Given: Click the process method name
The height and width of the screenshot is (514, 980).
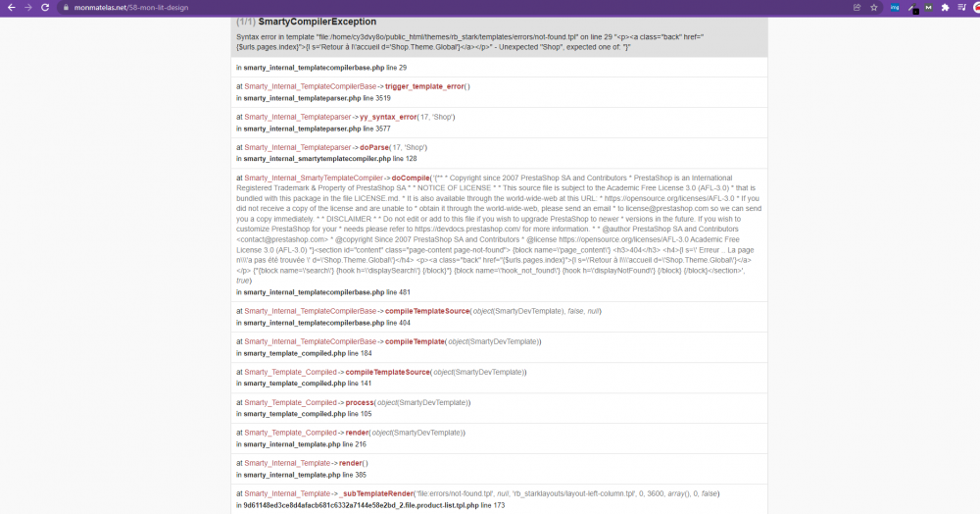Looking at the screenshot, I should click(360, 403).
